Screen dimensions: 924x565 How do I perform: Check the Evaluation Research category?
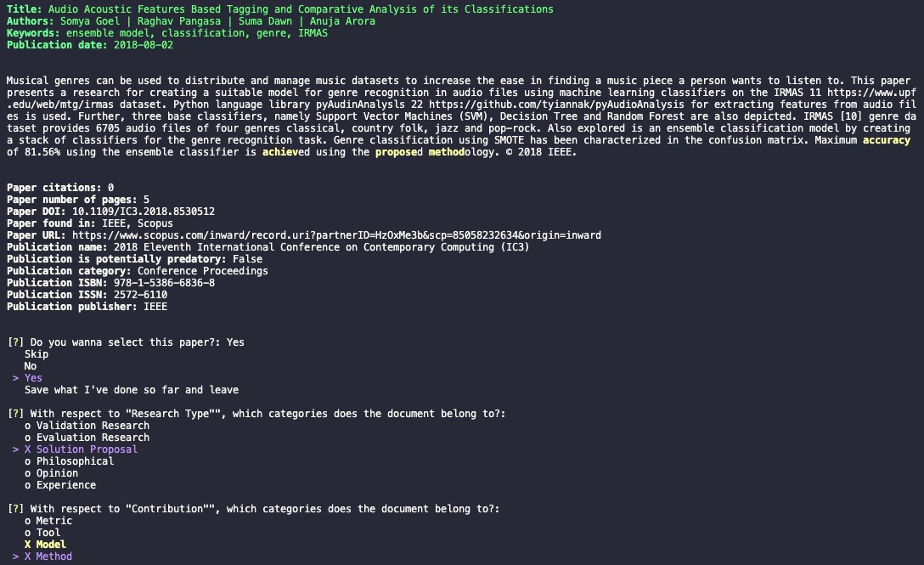(87, 437)
